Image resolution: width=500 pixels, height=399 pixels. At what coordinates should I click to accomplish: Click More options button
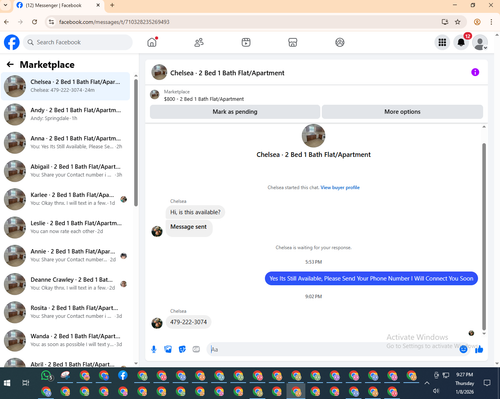tap(402, 112)
